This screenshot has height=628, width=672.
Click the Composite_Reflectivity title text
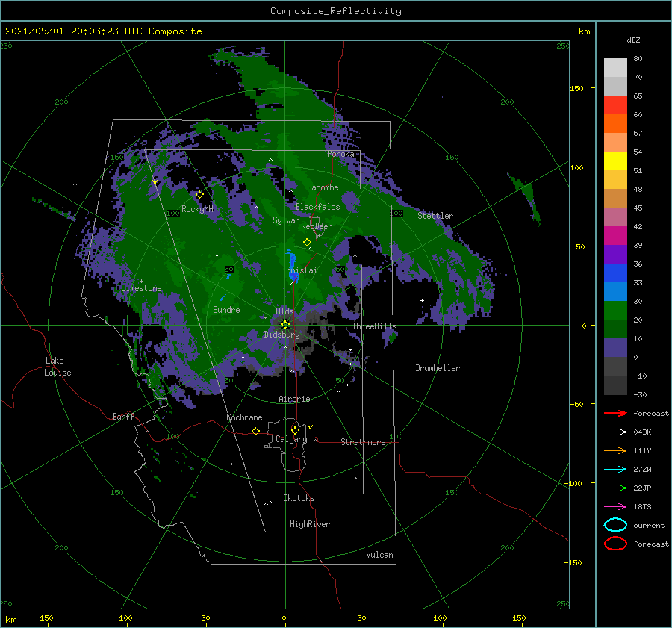click(x=335, y=11)
